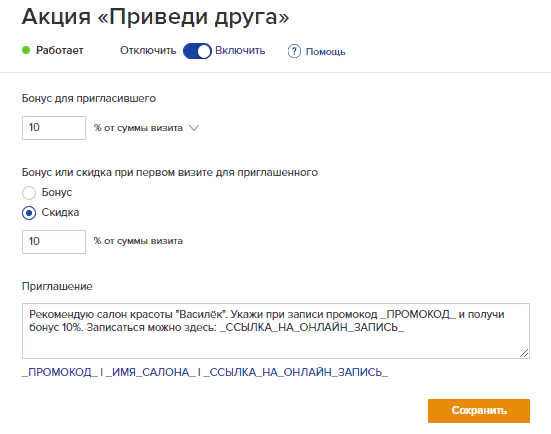This screenshot has width=551, height=434.
Task: Click inside the 'Приглашение' message textarea
Action: (276, 331)
